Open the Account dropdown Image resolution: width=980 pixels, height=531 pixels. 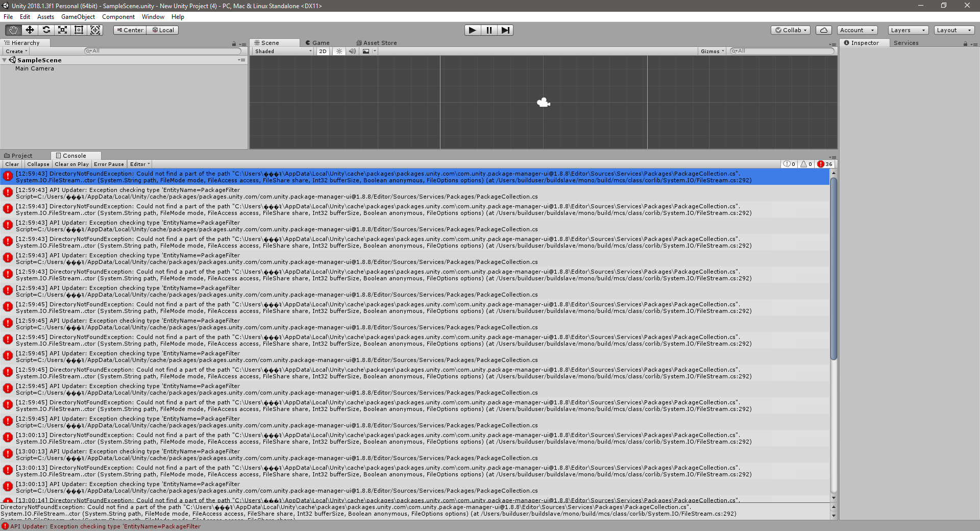[857, 30]
